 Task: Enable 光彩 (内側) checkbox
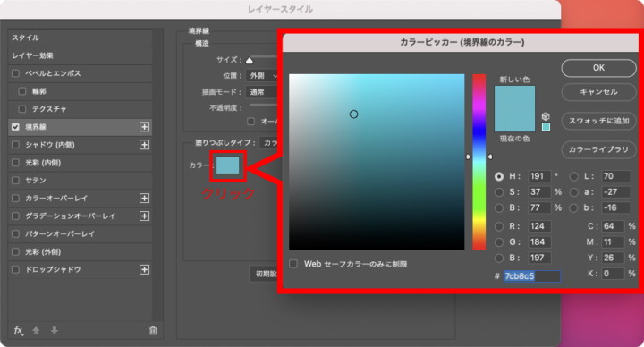pos(15,163)
